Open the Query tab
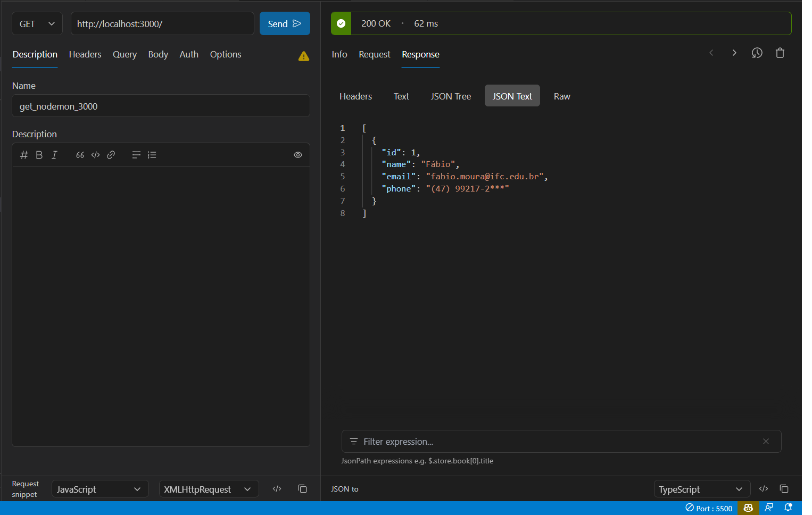The width and height of the screenshot is (812, 515). (125, 54)
